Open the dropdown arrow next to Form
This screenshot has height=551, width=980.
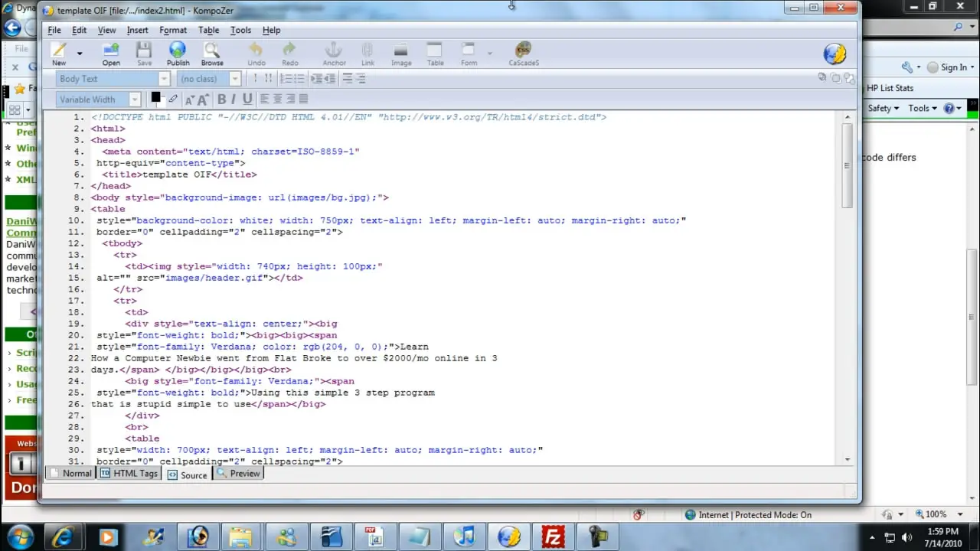pyautogui.click(x=490, y=54)
